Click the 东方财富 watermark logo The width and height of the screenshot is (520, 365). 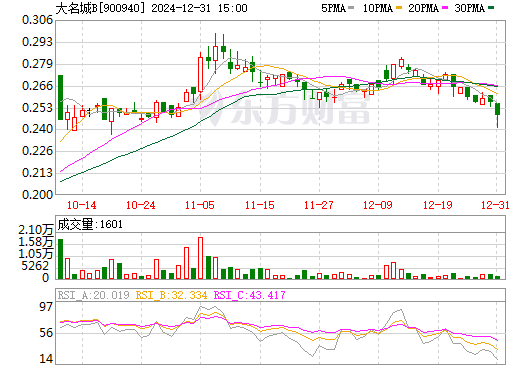point(284,107)
